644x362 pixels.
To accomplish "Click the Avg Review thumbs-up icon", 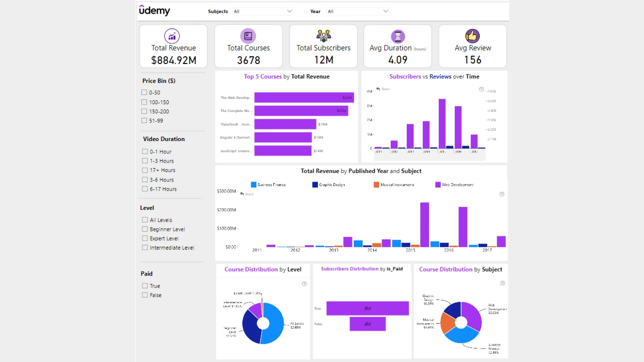I will pos(472,36).
